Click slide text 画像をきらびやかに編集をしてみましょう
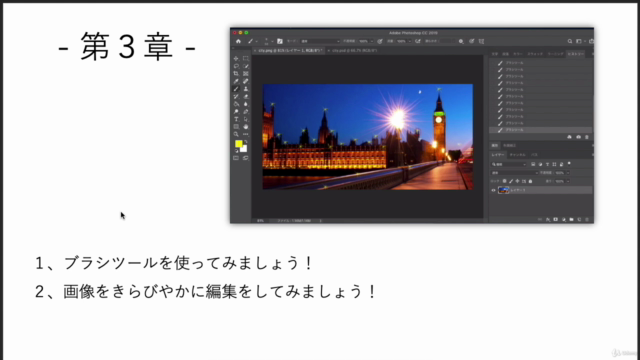 pyautogui.click(x=214, y=291)
